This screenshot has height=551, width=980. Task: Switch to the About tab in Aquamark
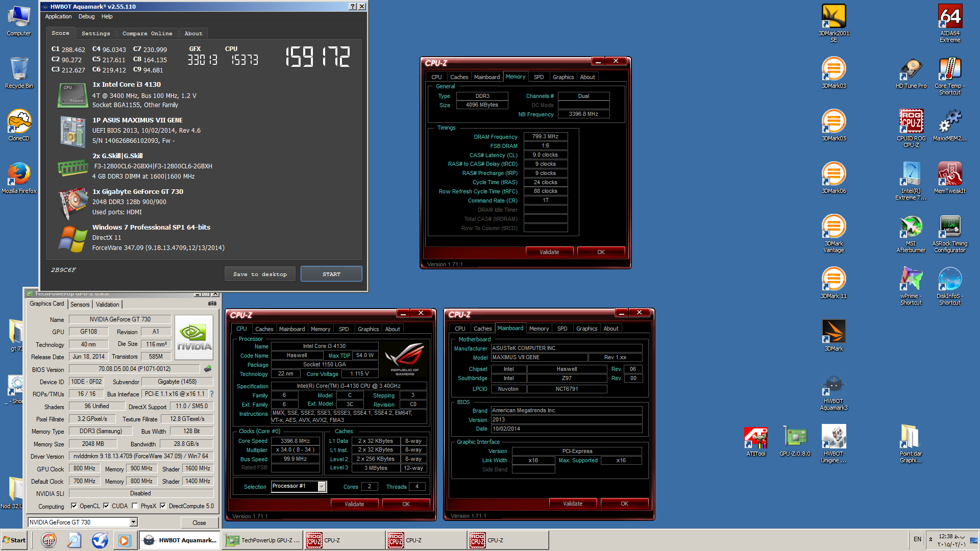click(x=193, y=33)
